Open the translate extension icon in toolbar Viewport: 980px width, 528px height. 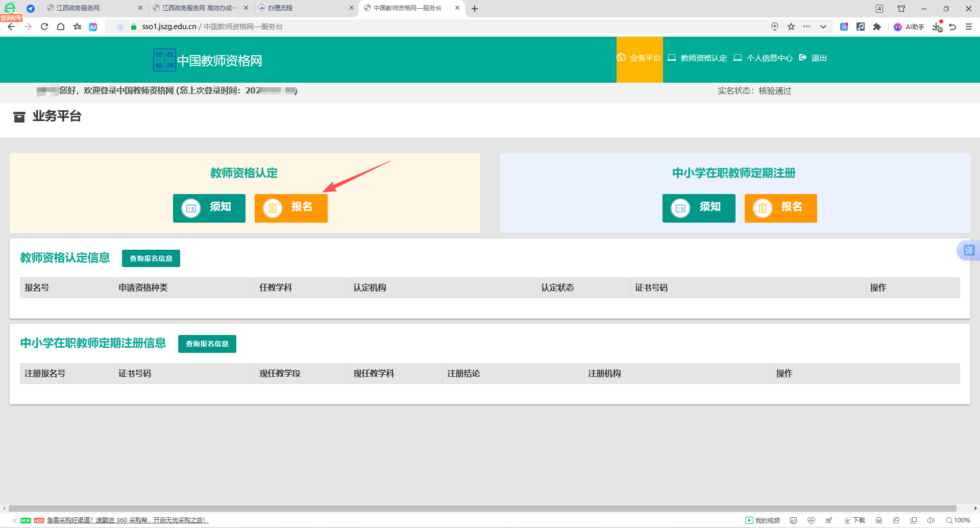pyautogui.click(x=844, y=27)
